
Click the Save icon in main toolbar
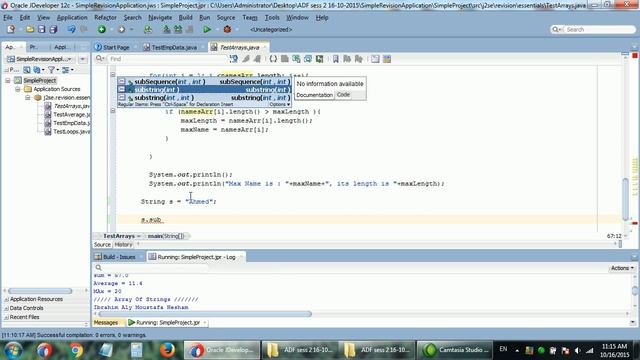[41, 29]
